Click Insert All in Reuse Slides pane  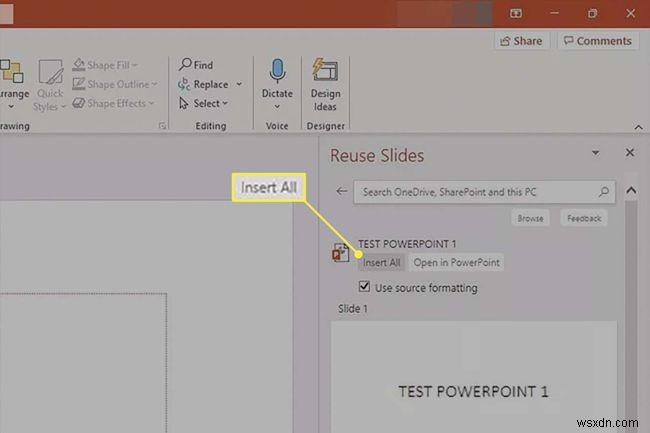(381, 262)
